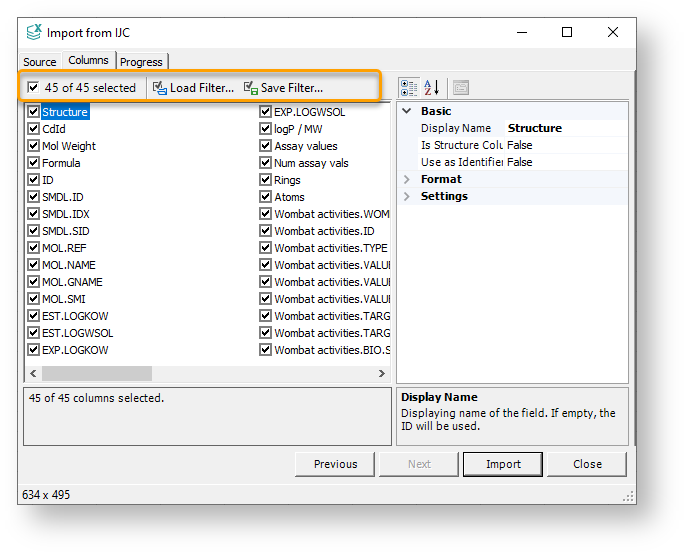
Task: Click the resize grip in status bar
Action: tap(629, 496)
